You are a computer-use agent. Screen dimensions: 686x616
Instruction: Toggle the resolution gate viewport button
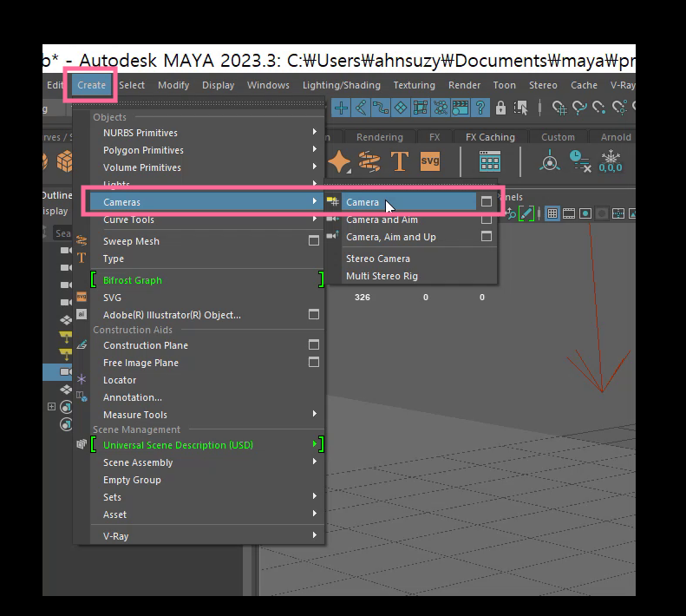585,213
